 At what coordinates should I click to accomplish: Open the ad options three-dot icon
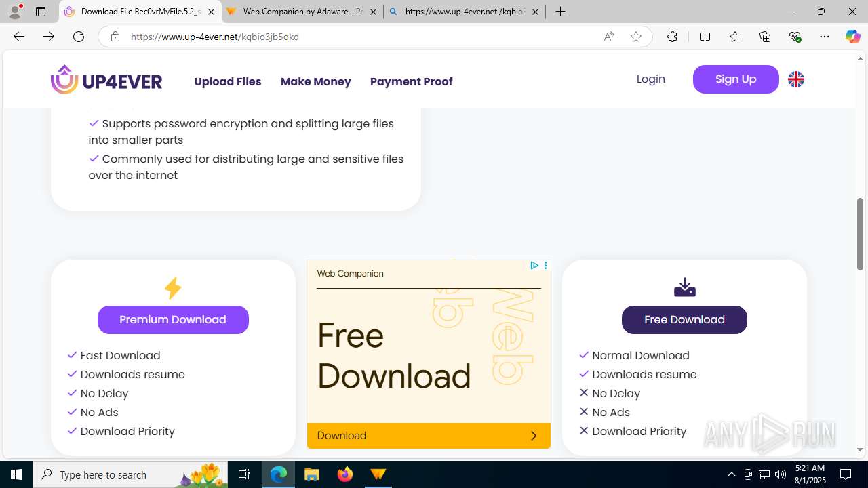(545, 266)
